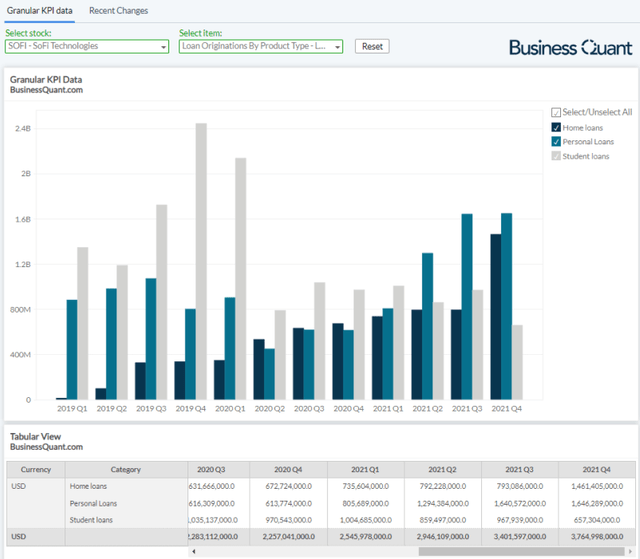Click the horizontal table scrollbar thumb

click(522, 552)
